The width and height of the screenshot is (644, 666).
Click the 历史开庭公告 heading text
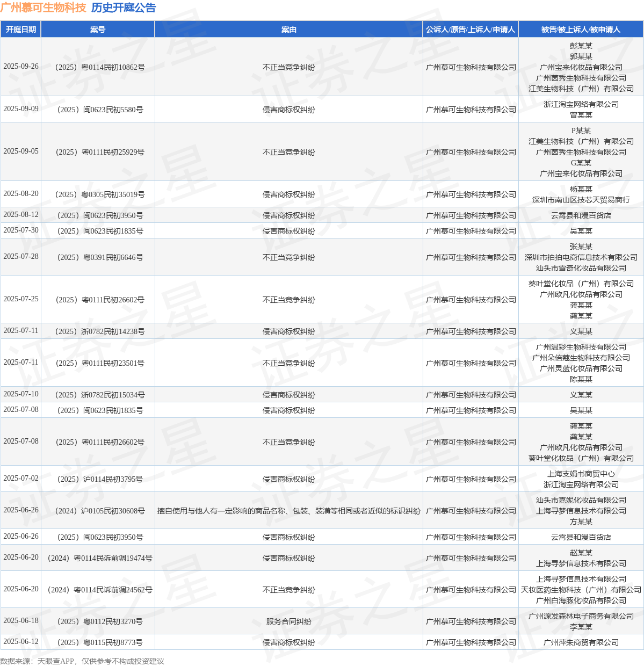coord(124,8)
